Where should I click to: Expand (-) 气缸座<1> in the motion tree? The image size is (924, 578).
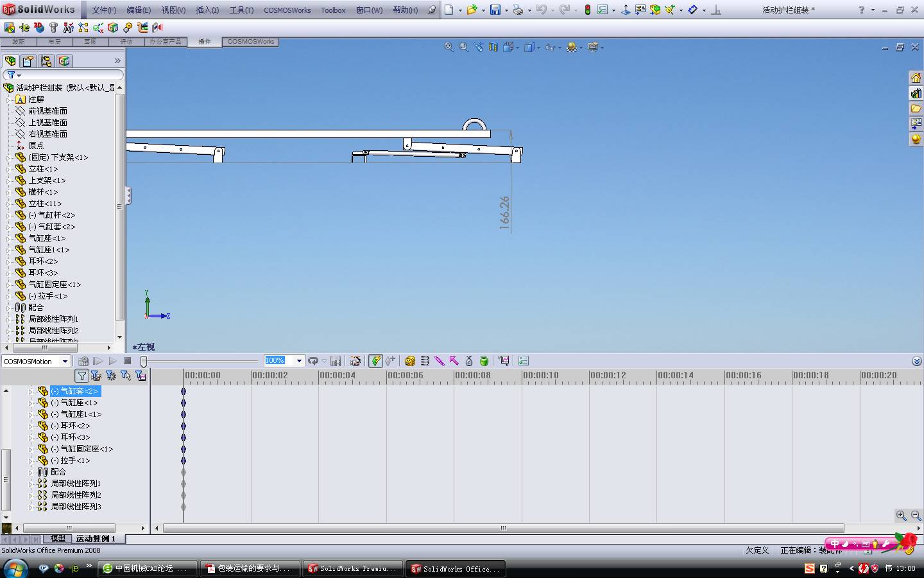[x=31, y=403]
